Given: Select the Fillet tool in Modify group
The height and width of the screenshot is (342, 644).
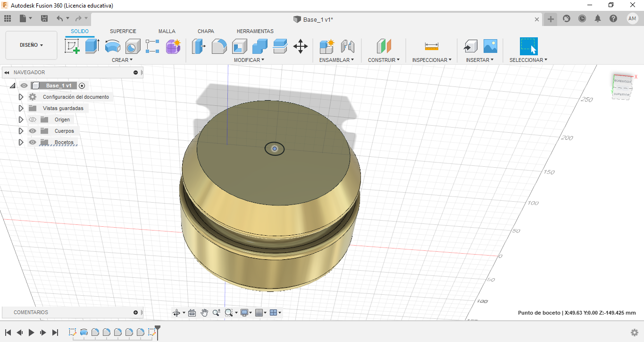Looking at the screenshot, I should pos(219,46).
